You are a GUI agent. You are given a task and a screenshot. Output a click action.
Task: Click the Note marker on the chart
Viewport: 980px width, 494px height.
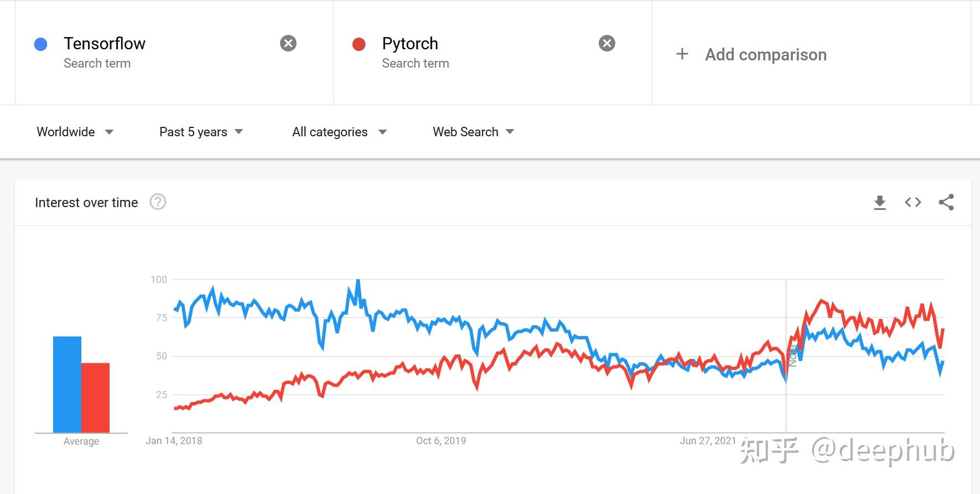(x=792, y=356)
